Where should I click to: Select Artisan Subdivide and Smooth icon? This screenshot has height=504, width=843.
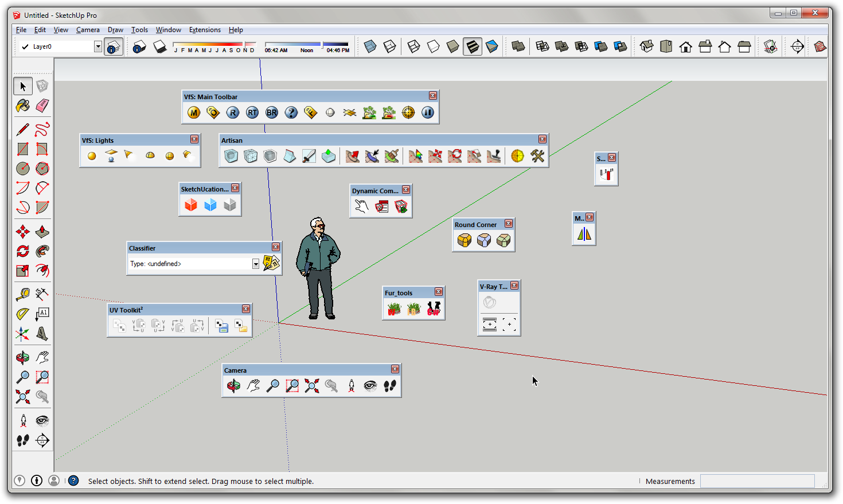pyautogui.click(x=231, y=156)
